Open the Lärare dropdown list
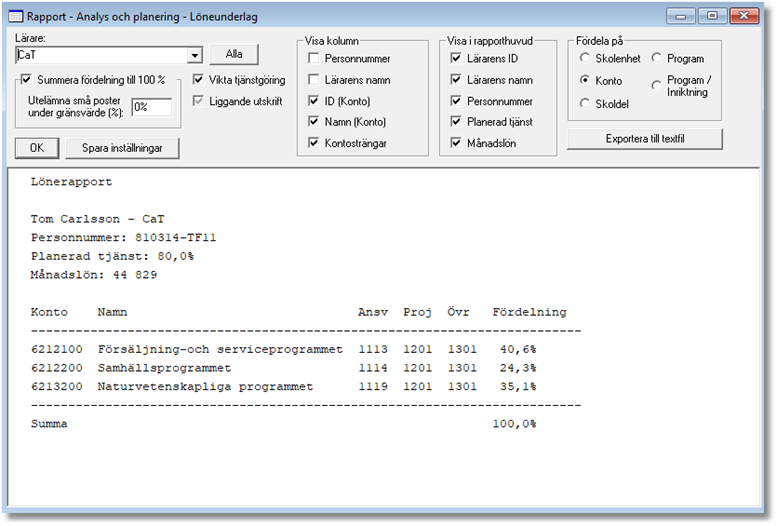The image size is (777, 526). point(195,55)
